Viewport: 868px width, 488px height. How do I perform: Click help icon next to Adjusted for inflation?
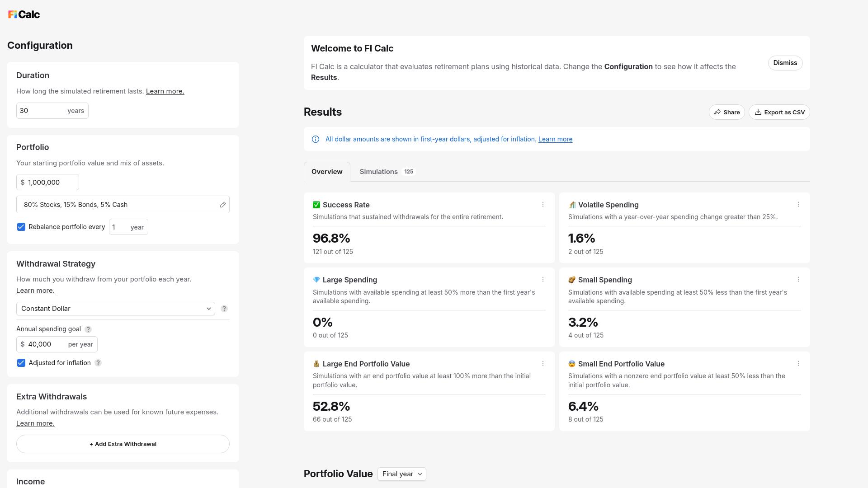pyautogui.click(x=98, y=363)
